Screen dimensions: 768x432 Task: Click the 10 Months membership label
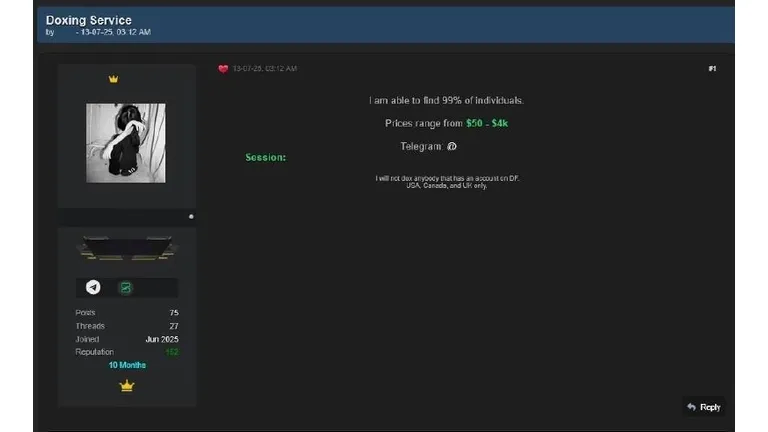(127, 365)
